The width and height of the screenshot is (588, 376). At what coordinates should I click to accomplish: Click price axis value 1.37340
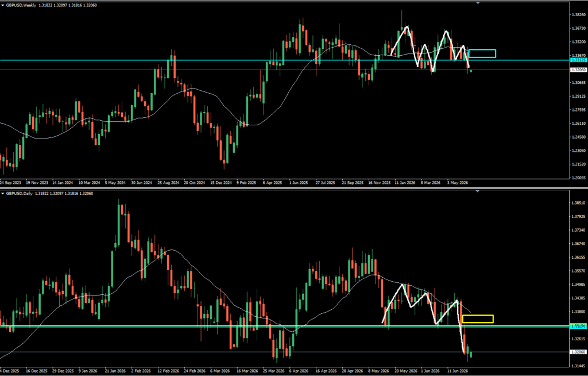point(579,230)
